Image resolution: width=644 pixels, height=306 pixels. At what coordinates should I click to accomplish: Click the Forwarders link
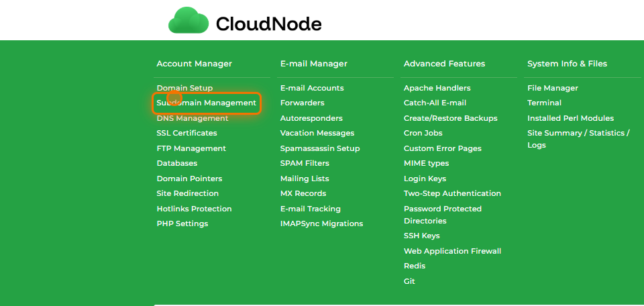pyautogui.click(x=302, y=103)
